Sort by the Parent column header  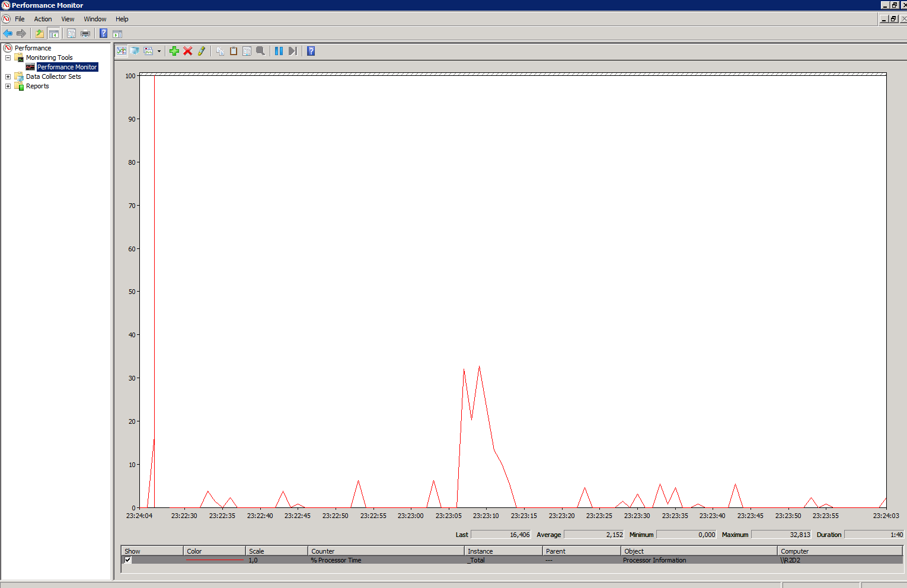[582, 551]
